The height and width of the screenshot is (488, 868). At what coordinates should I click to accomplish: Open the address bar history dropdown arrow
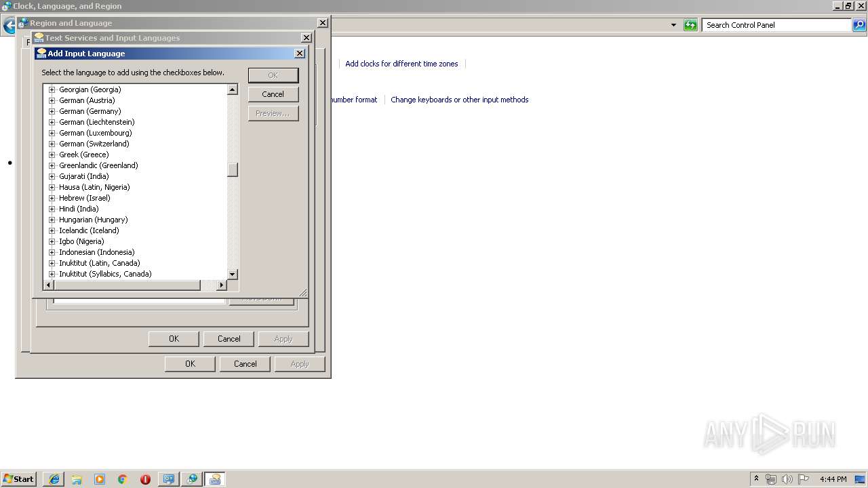pos(673,25)
